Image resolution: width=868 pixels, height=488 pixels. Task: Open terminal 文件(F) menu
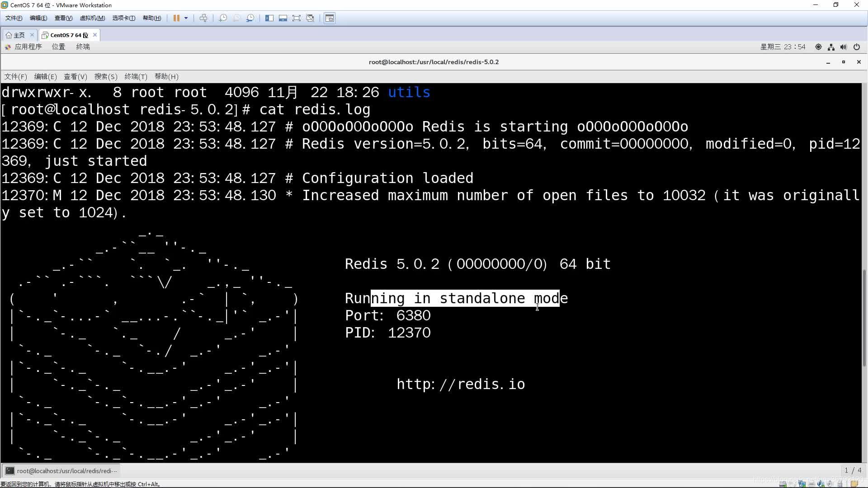(15, 76)
